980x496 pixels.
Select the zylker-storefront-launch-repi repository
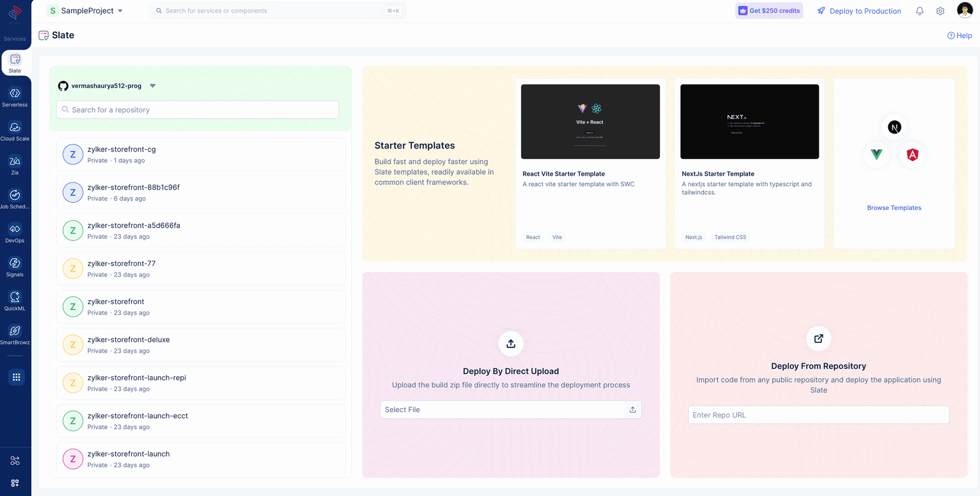[x=201, y=383]
